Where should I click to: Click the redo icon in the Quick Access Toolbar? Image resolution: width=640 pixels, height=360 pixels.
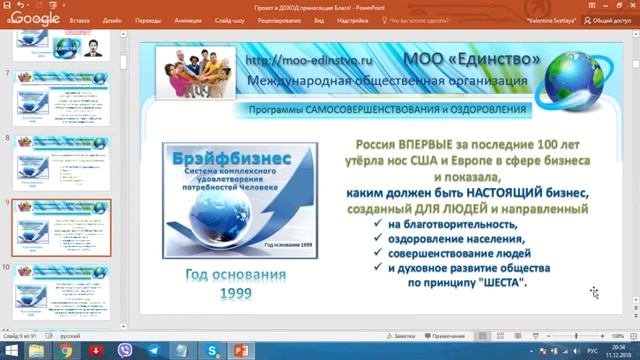40,5
